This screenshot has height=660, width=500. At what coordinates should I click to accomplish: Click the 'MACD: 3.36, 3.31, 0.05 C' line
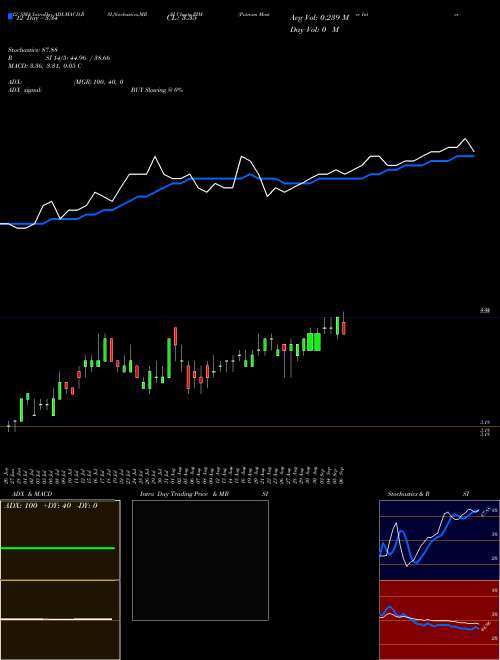tap(45, 66)
